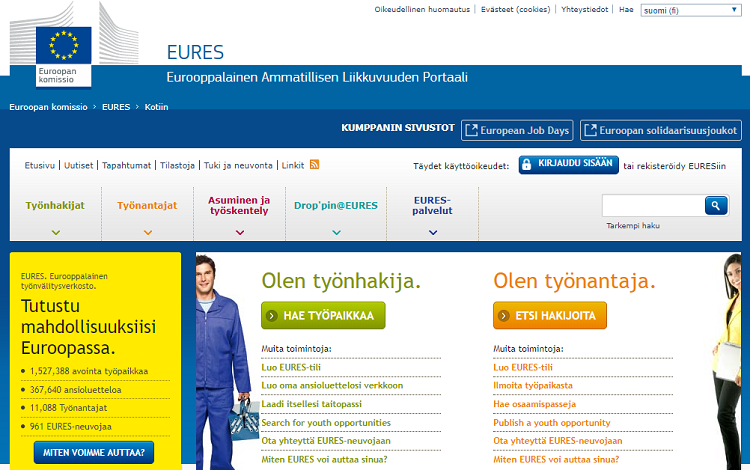Open the suomi (fi) language dropdown
The width and height of the screenshot is (750, 470).
coord(689,10)
